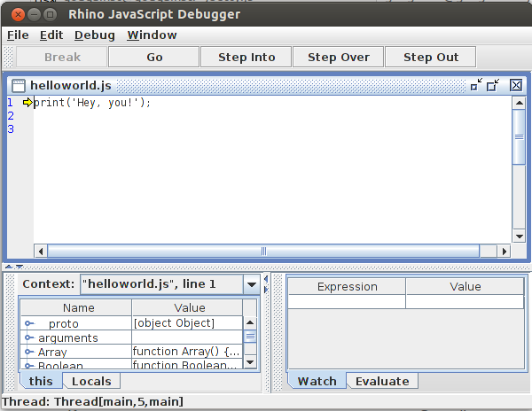Viewport: 532px width, 411px height.
Task: Click the yellow current-line arrow
Action: point(27,103)
